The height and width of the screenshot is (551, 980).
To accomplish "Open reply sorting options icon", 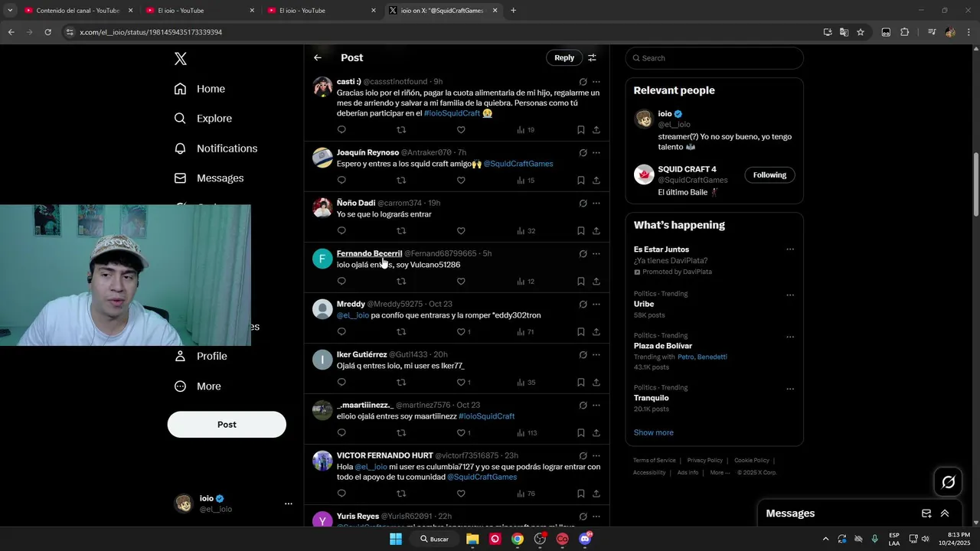I will (x=592, y=57).
